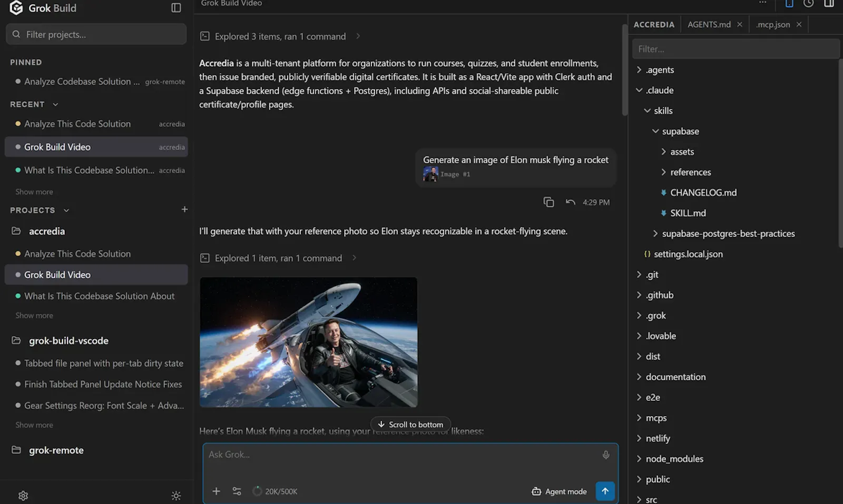Open settings gear icon
The image size is (843, 504).
23,496
